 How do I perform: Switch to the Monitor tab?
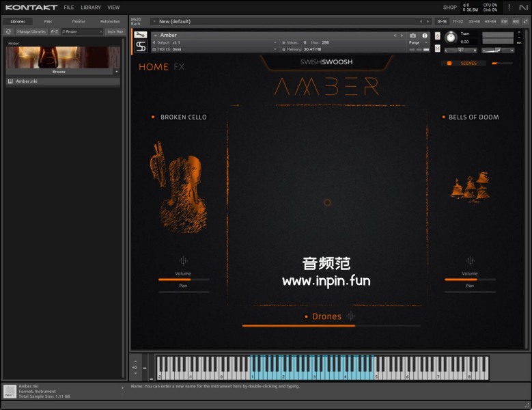(x=79, y=21)
